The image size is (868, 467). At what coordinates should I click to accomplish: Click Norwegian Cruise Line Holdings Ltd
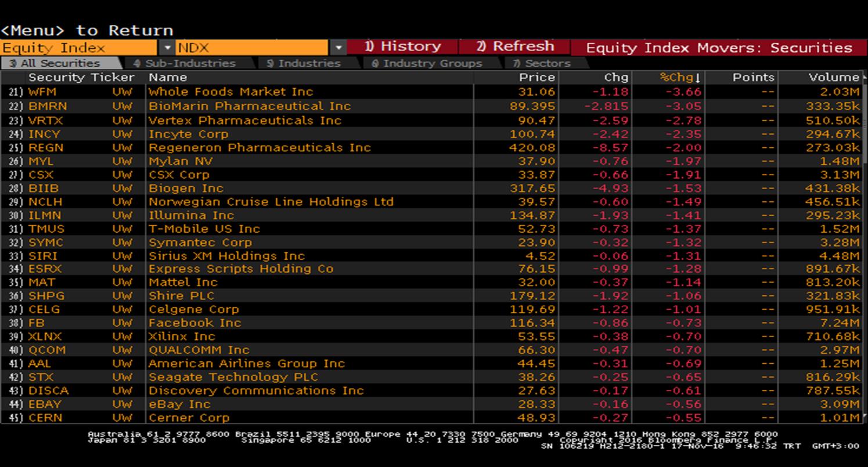[271, 202]
